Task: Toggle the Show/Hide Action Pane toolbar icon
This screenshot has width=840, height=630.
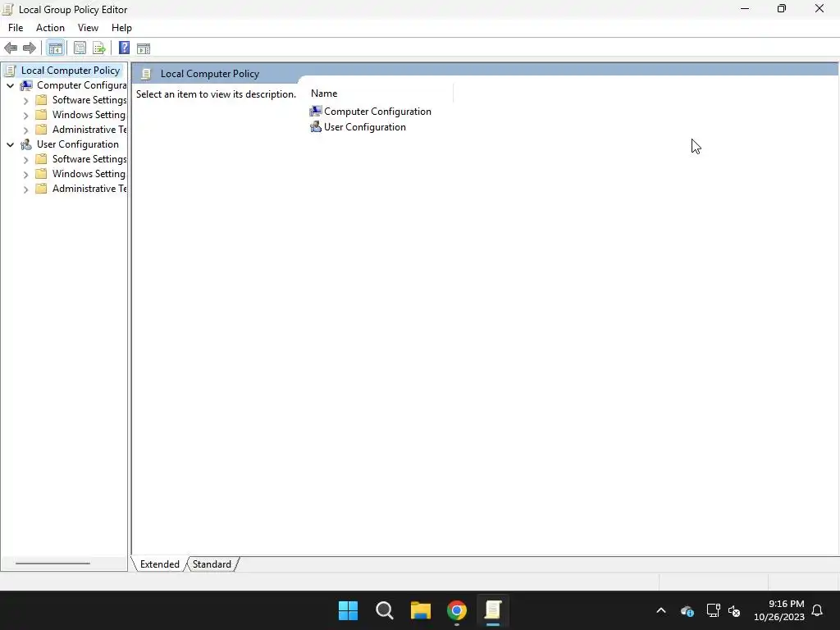Action: coord(144,48)
